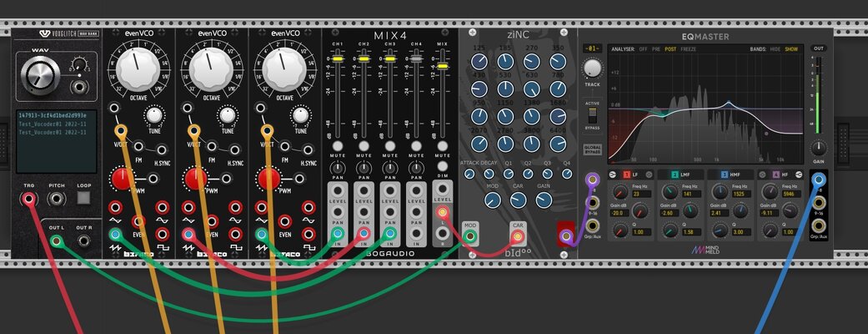This screenshot has width=868, height=334.
Task: Click the OUT R output jack
Action: (83, 240)
